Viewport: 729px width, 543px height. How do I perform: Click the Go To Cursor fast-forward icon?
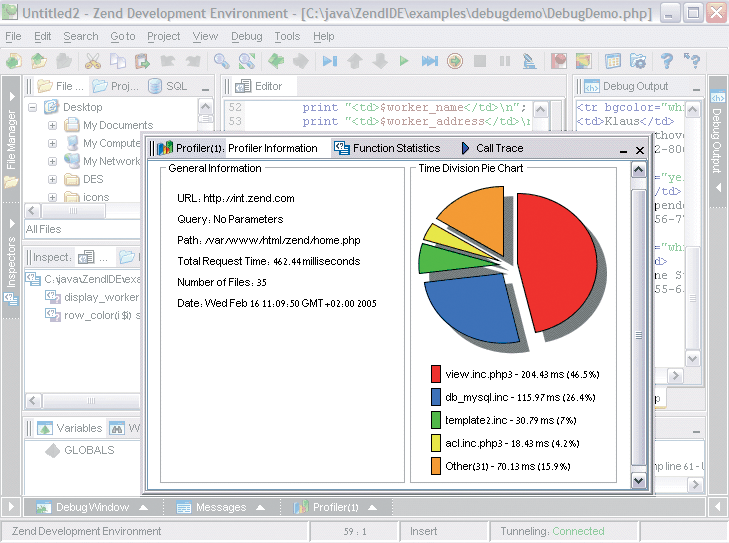pos(430,61)
